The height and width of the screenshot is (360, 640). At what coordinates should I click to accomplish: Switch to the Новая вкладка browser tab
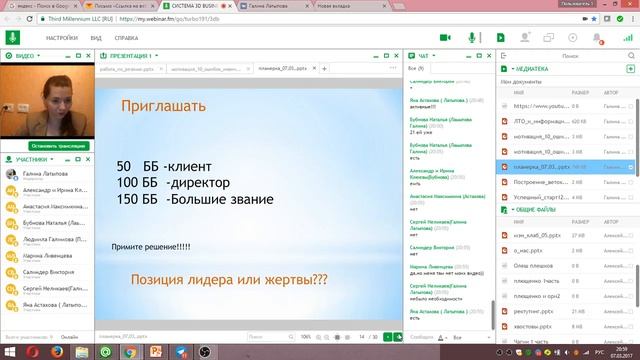(x=350, y=6)
